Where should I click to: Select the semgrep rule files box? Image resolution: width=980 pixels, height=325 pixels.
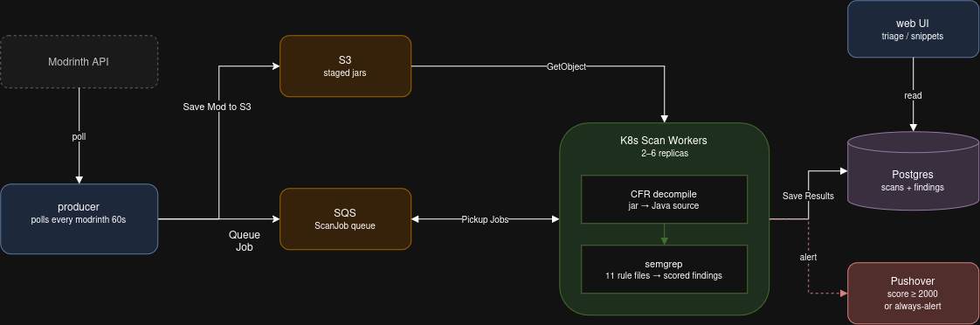pos(664,269)
